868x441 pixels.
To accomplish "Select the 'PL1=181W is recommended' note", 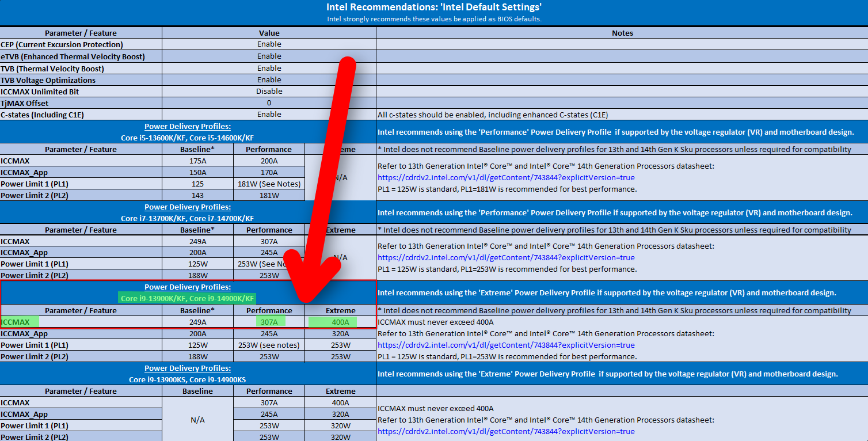I will pos(507,189).
